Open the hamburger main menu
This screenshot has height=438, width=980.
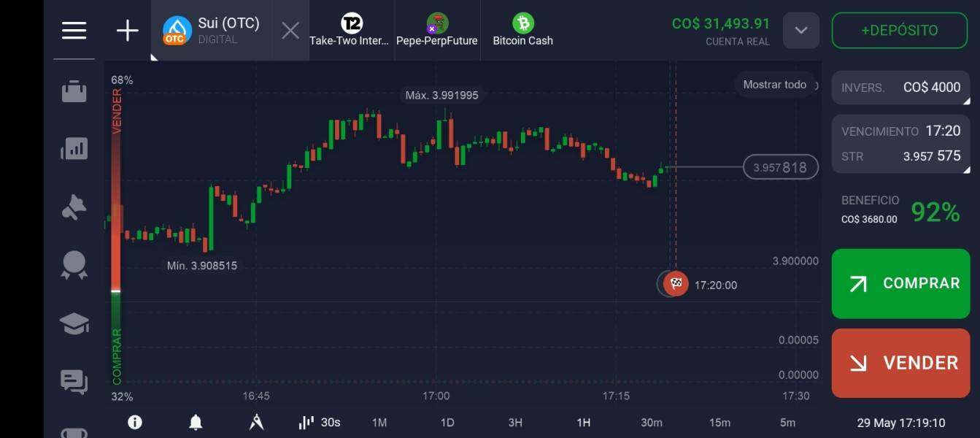74,30
